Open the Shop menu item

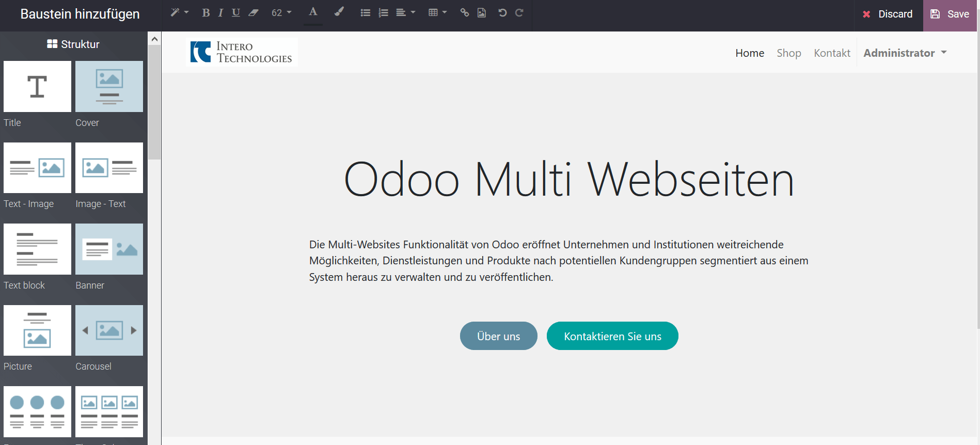[789, 53]
